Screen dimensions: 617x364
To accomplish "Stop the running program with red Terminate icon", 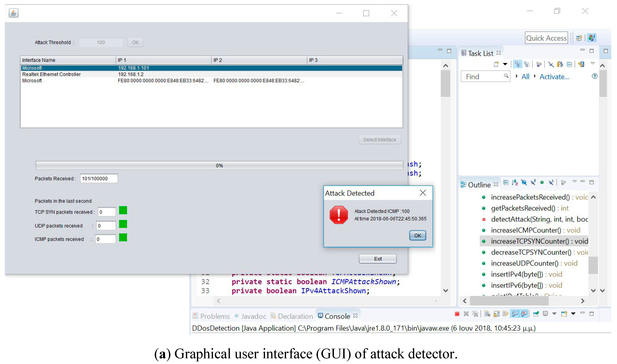I will (457, 314).
